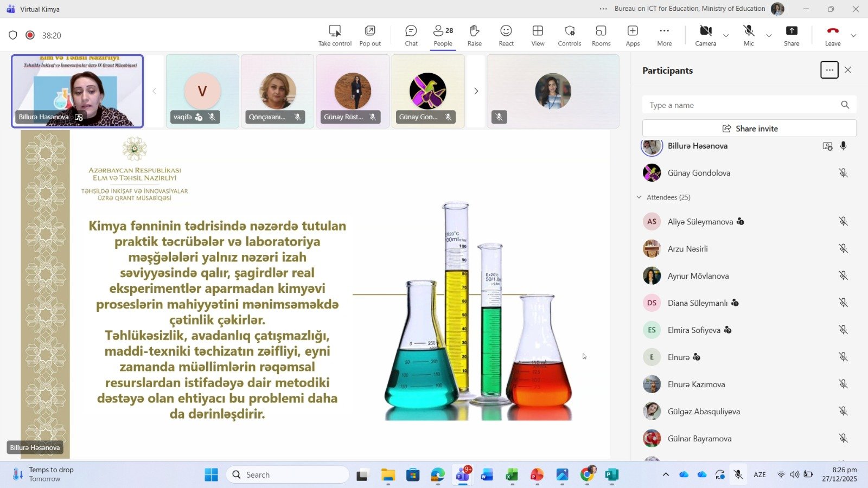Share your screen using Share button
Image resolution: width=868 pixels, height=488 pixels.
tap(792, 35)
